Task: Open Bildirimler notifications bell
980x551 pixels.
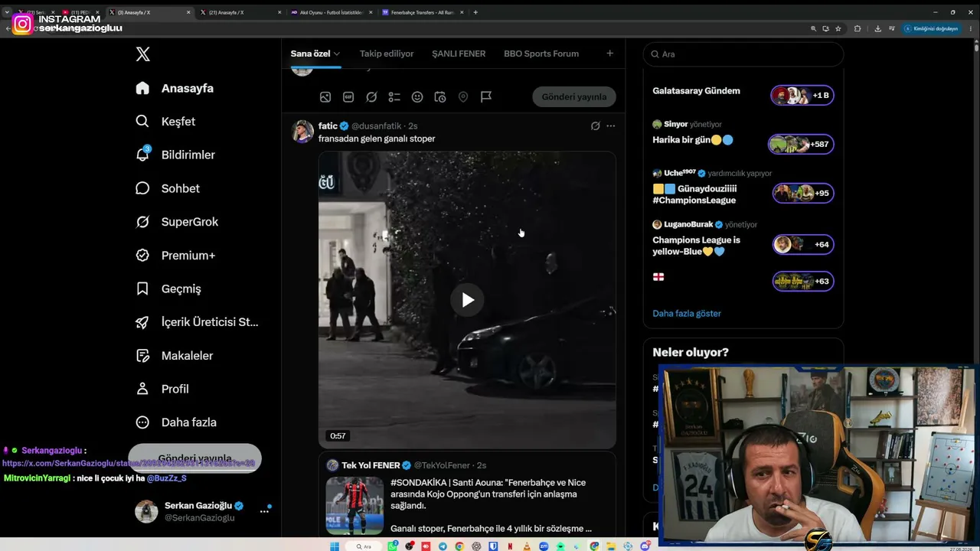Action: click(x=175, y=155)
